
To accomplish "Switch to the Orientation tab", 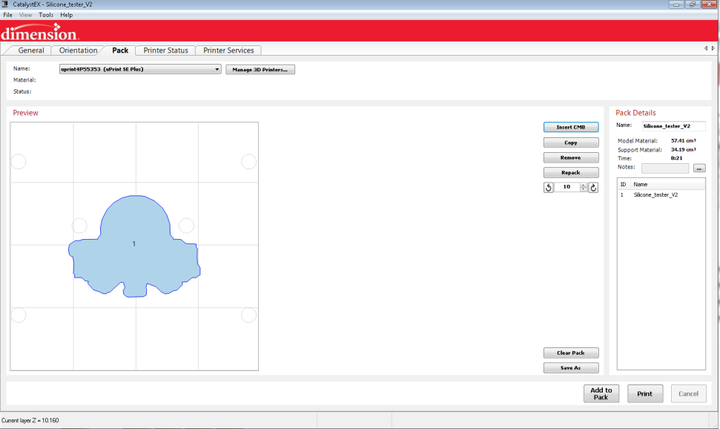I will click(x=78, y=51).
